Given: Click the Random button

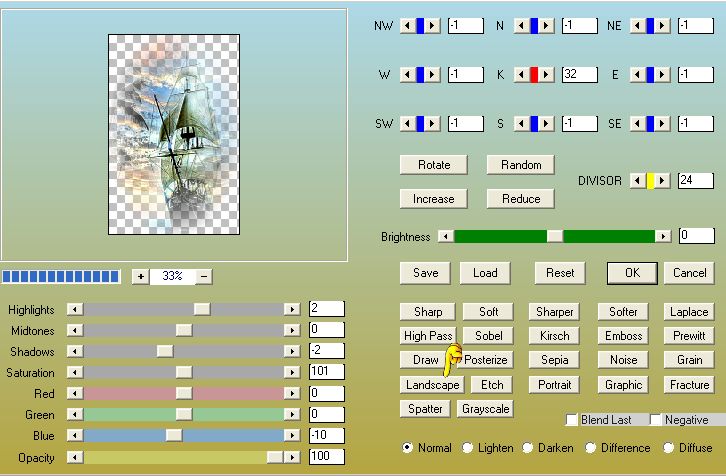Looking at the screenshot, I should [521, 165].
